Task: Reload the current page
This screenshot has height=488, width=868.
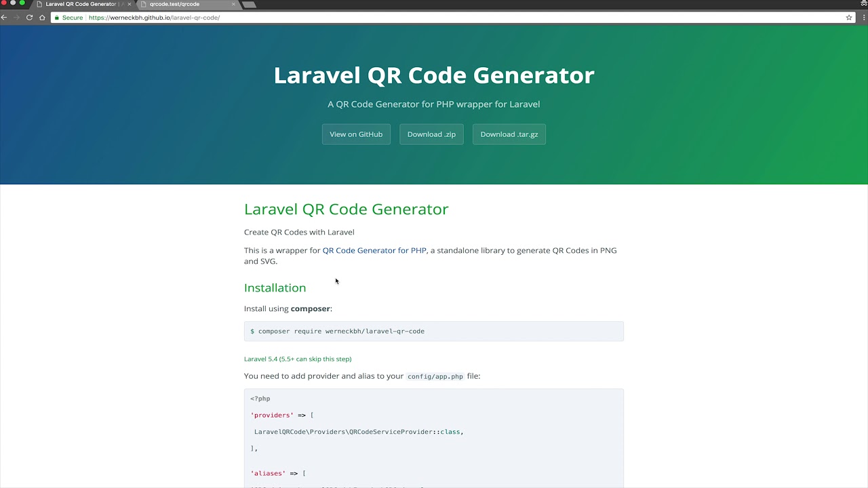Action: pos(29,18)
